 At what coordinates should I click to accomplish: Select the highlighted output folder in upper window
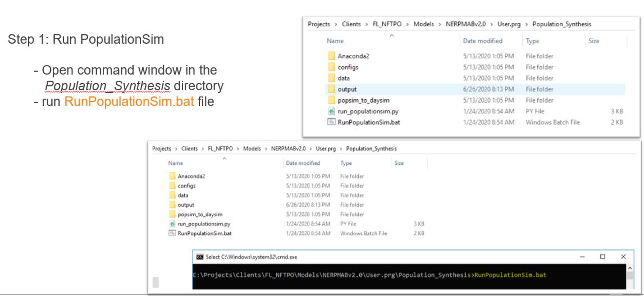pos(347,89)
